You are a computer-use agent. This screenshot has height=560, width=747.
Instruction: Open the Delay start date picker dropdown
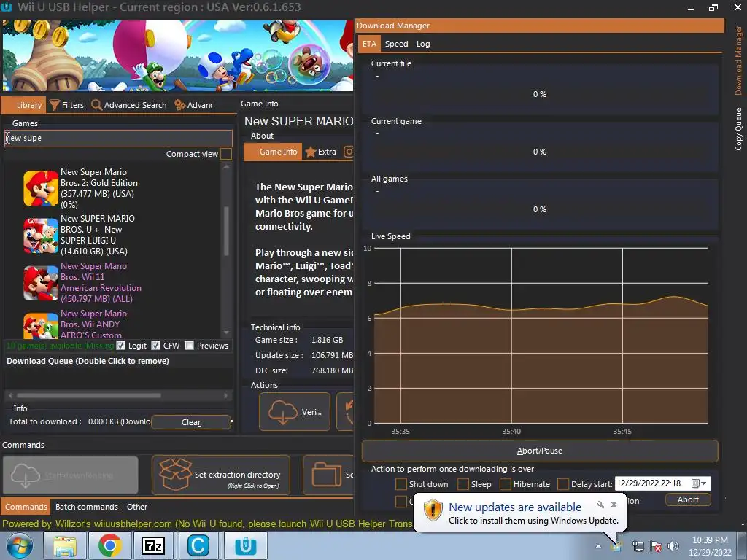tap(699, 483)
